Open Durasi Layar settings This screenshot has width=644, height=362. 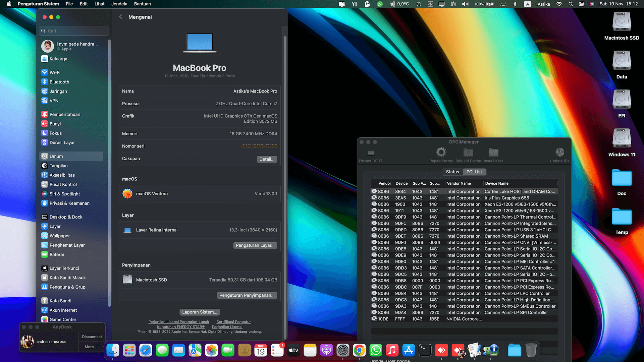[x=71, y=142]
